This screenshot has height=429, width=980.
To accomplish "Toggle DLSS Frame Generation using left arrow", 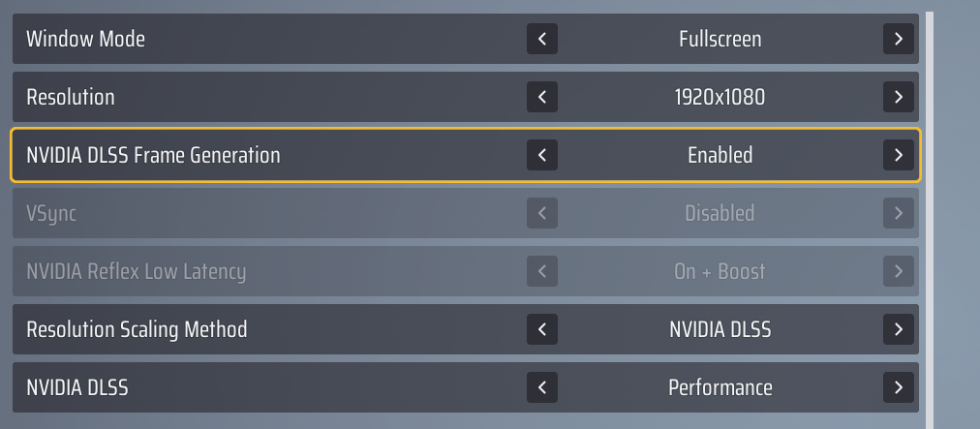I will tap(542, 155).
